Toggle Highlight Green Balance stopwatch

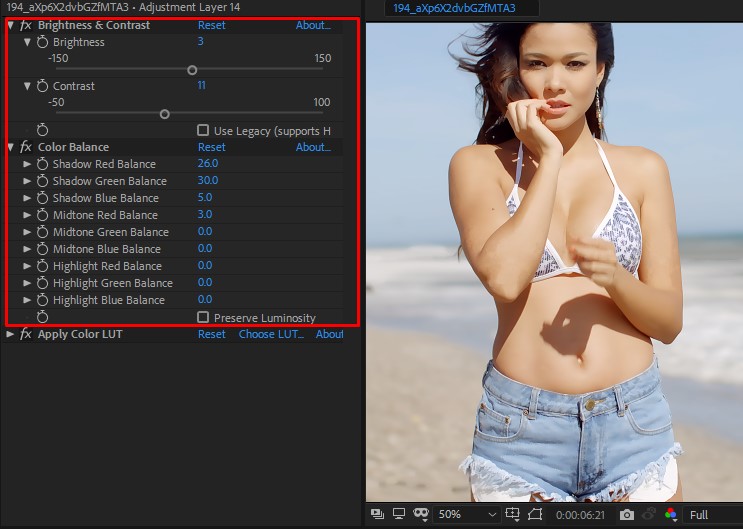click(43, 283)
